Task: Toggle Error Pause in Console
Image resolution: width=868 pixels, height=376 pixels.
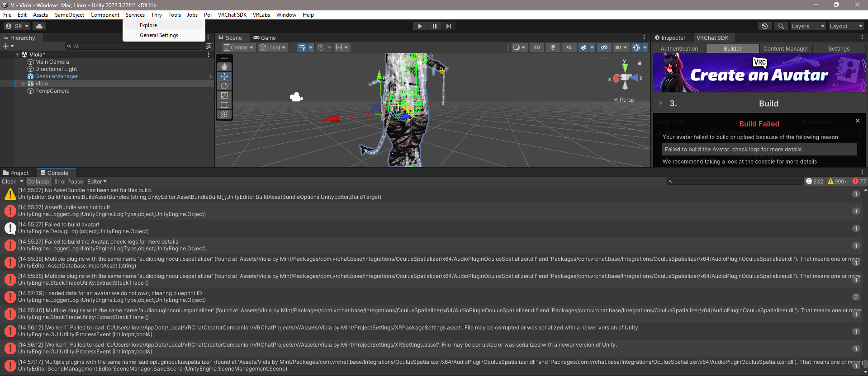Action: coord(69,182)
